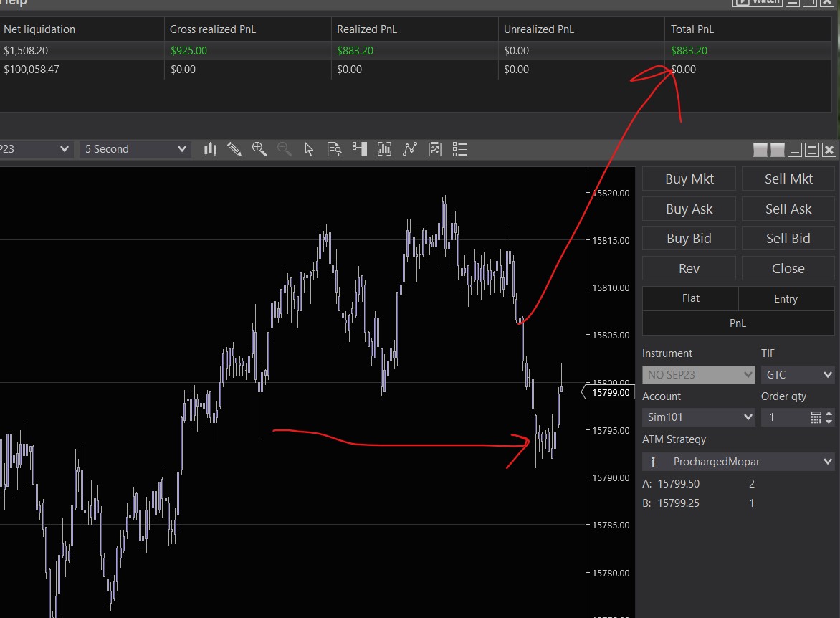Click the PnL display box
Screen dimensions: 840x618
click(x=738, y=323)
